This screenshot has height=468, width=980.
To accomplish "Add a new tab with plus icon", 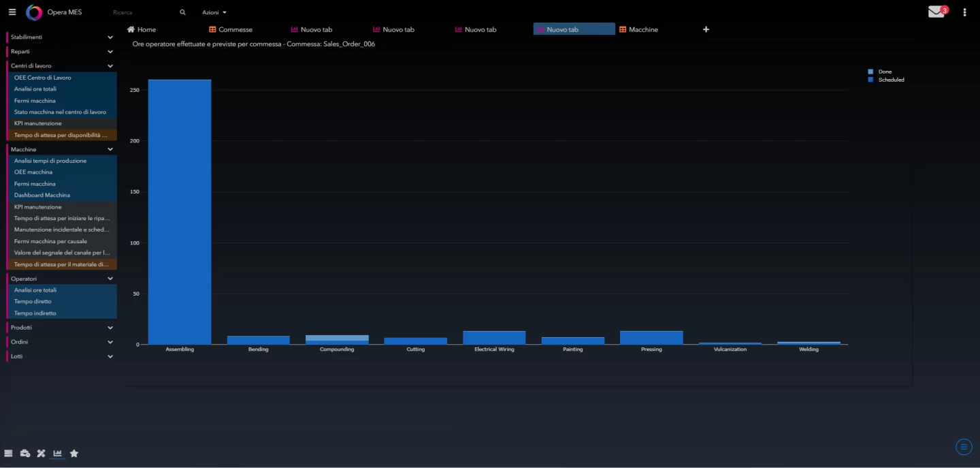I will click(x=706, y=29).
